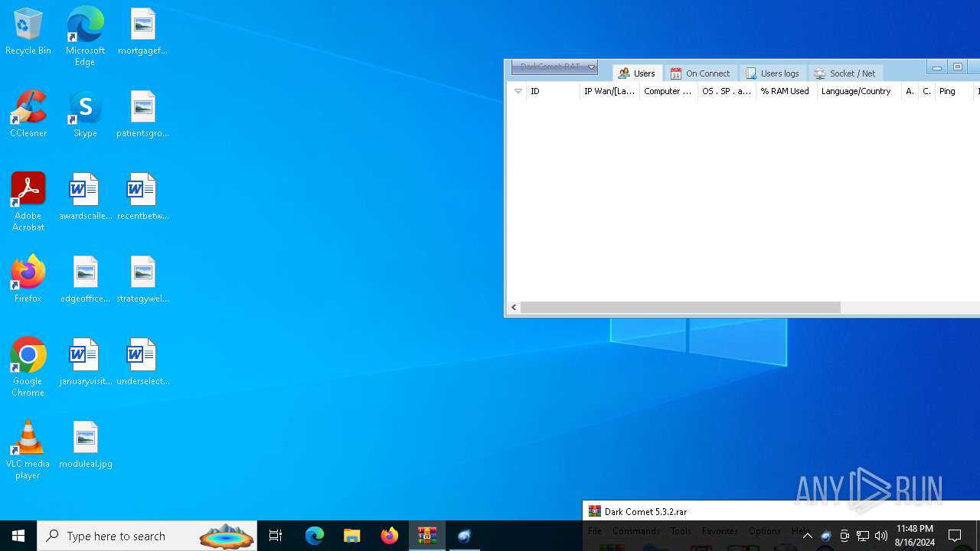
Task: Sort by the % RAM Used column header
Action: (786, 91)
